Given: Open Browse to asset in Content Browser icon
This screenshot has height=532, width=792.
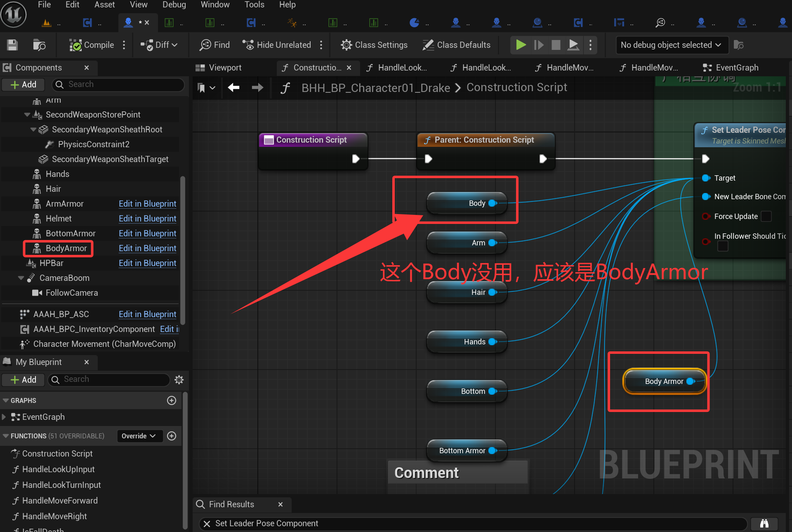Looking at the screenshot, I should (x=39, y=45).
